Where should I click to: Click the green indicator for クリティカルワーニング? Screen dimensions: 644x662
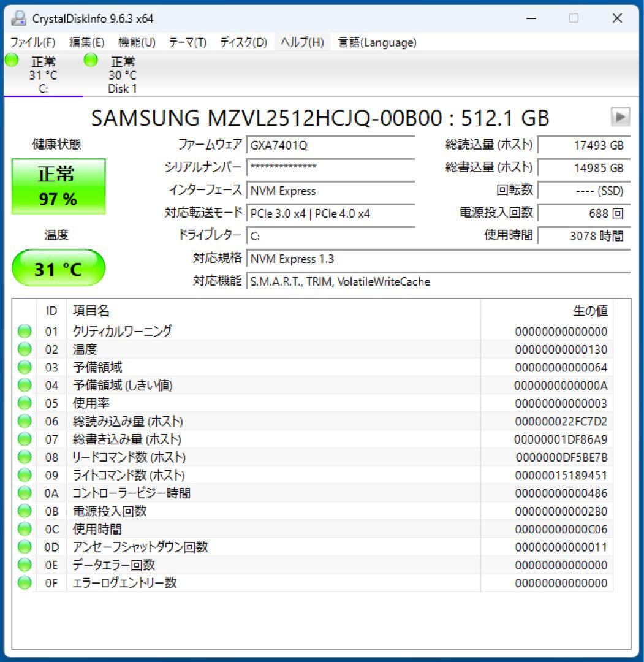click(24, 331)
